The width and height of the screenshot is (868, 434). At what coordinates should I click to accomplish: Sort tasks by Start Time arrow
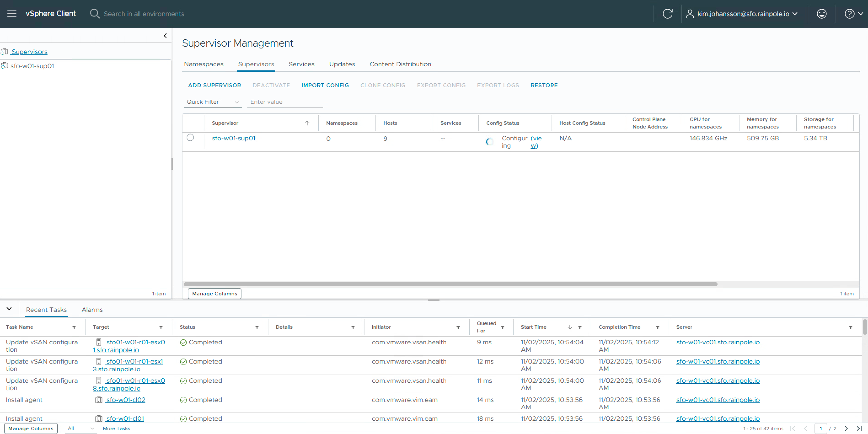[570, 327]
